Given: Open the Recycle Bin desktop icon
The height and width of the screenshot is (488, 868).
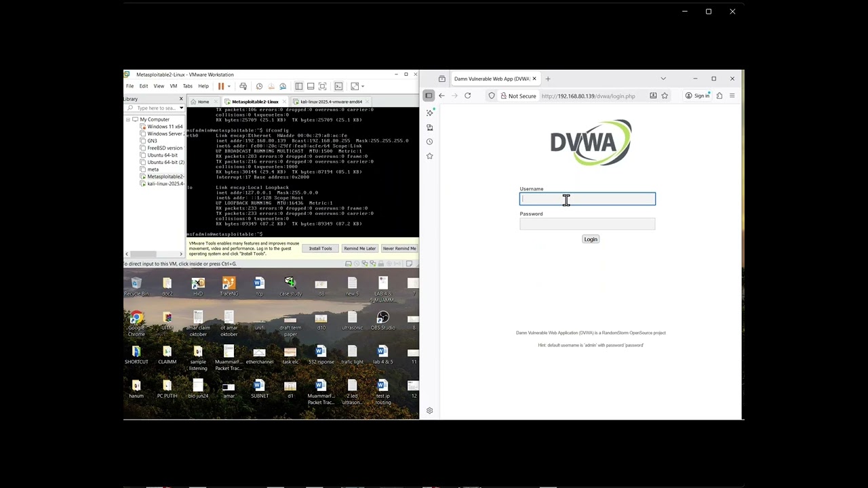Looking at the screenshot, I should tap(136, 287).
